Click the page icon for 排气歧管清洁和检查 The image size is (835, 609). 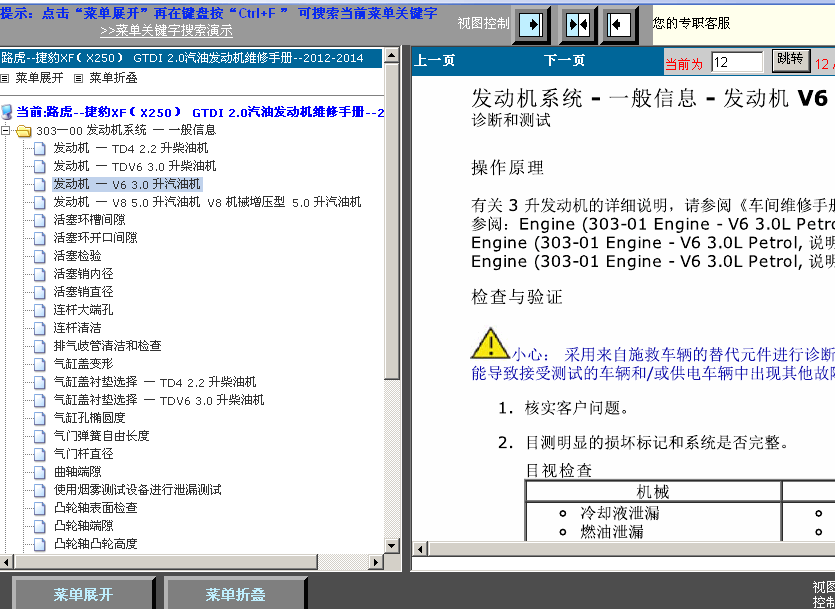click(x=40, y=347)
